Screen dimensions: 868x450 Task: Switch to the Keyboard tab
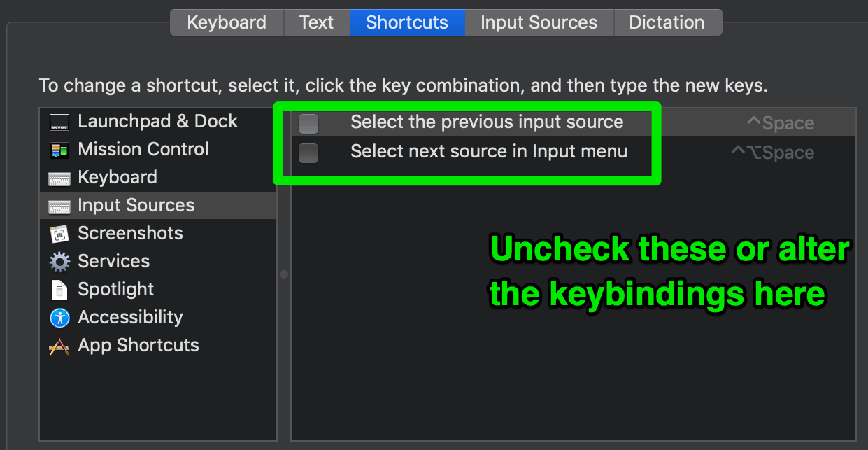click(x=227, y=22)
